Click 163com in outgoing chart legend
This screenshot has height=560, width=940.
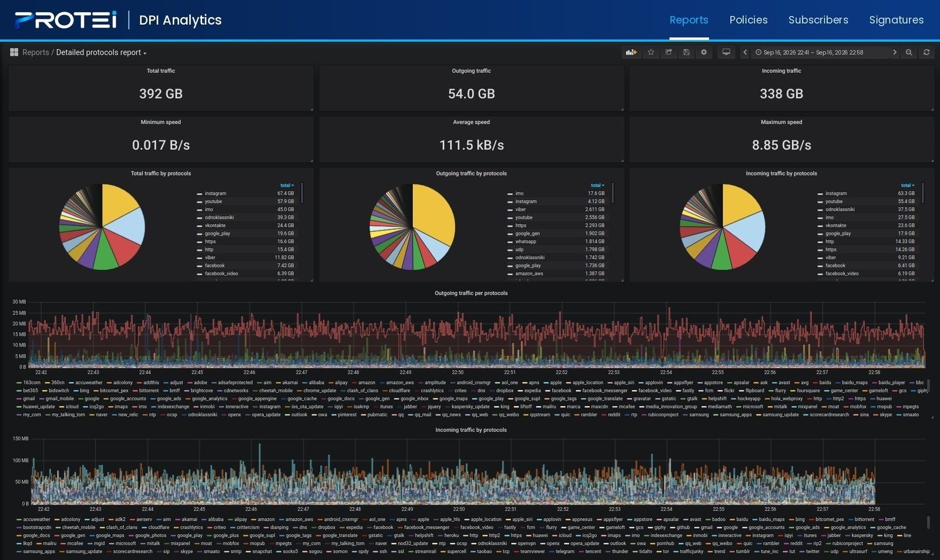tap(32, 383)
